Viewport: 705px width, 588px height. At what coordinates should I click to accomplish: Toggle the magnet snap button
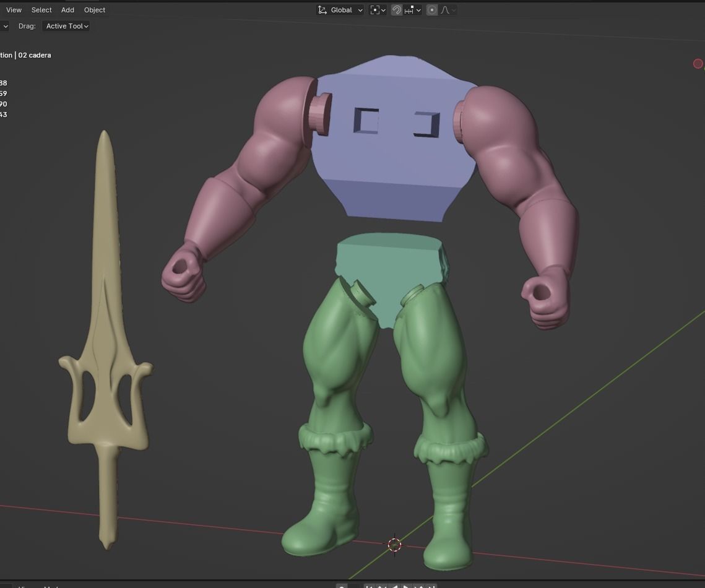click(x=397, y=10)
